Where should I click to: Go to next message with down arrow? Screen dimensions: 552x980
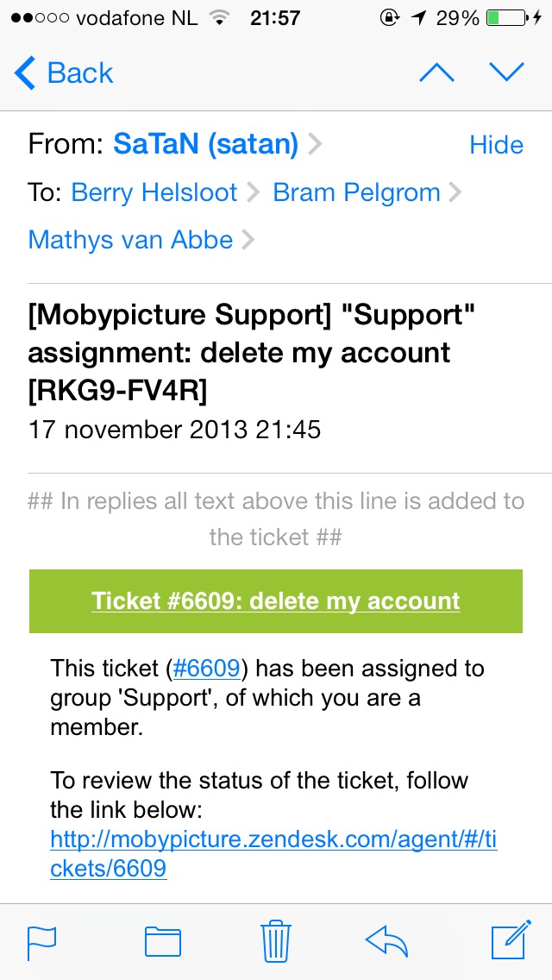pos(506,73)
